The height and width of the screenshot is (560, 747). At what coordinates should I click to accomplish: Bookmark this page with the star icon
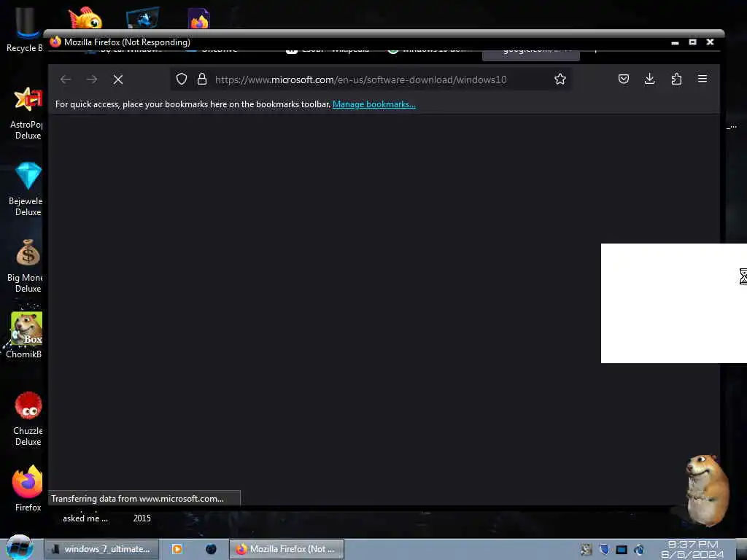tap(560, 79)
